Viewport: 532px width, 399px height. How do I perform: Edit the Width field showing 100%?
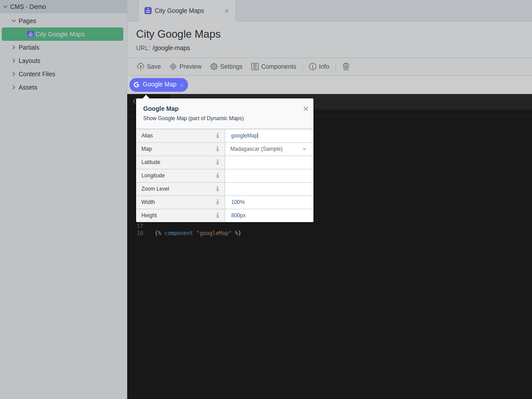coord(269,202)
